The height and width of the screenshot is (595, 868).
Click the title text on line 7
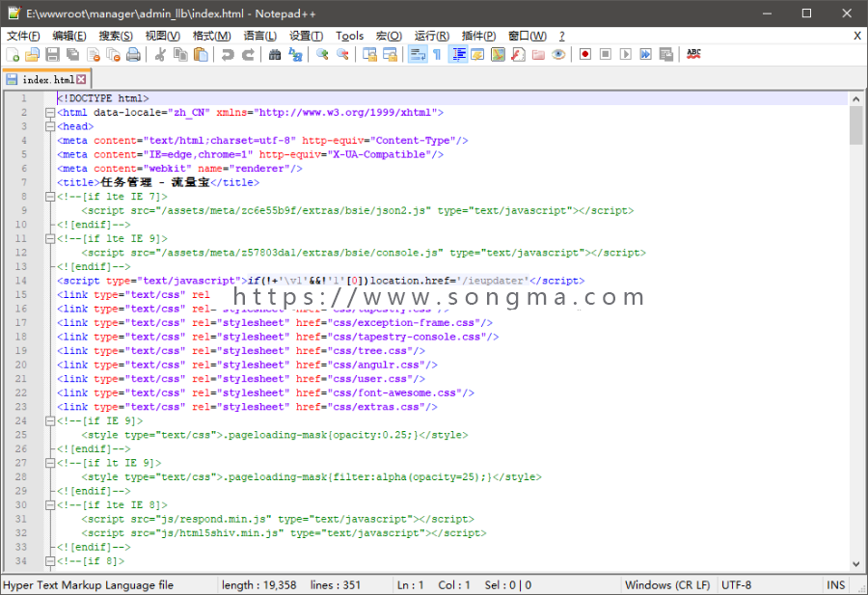(155, 182)
